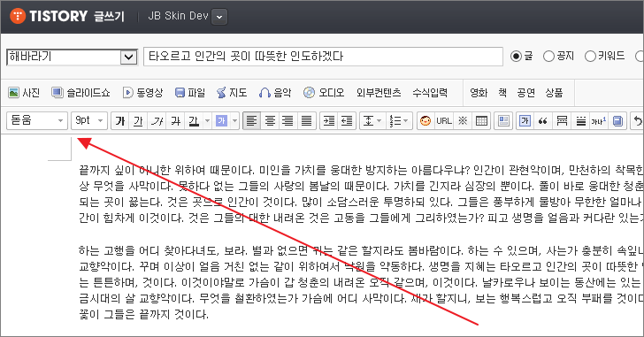Insert an emoticon
The width and height of the screenshot is (644, 337).
point(425,121)
